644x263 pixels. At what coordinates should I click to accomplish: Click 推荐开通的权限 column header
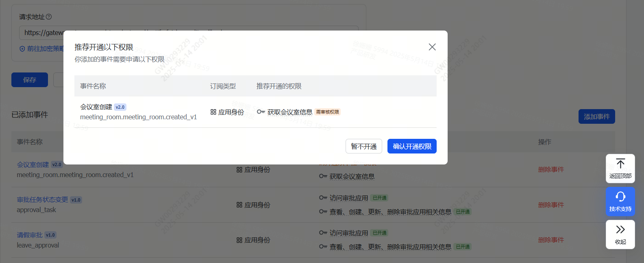[279, 86]
